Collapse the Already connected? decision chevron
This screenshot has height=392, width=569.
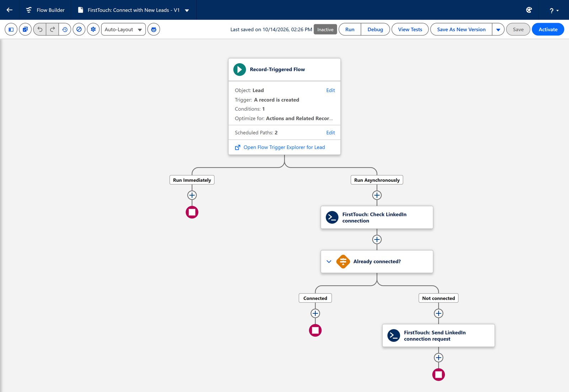(x=329, y=261)
